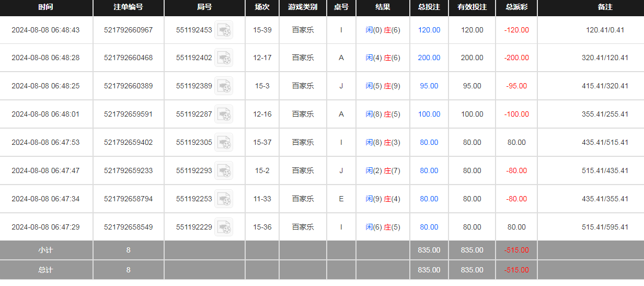Image resolution: width=644 pixels, height=286 pixels.
Task: View video replay for round 551192305
Action: coord(224,142)
